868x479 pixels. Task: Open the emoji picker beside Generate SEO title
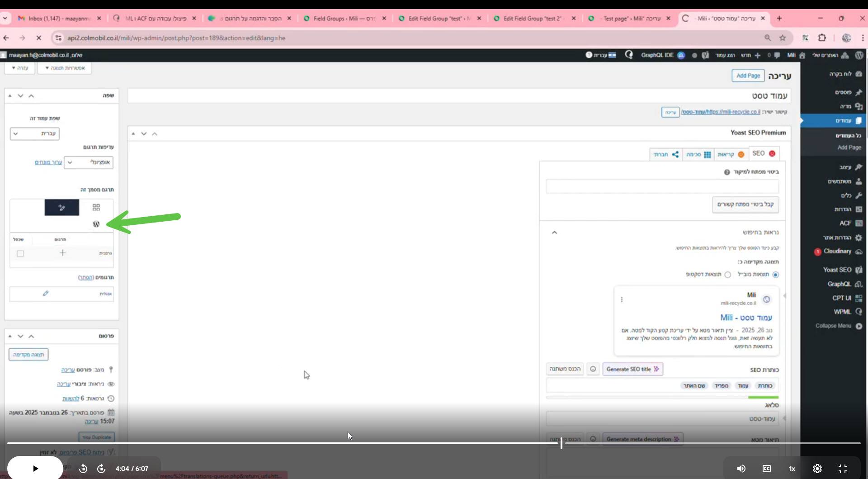(593, 369)
